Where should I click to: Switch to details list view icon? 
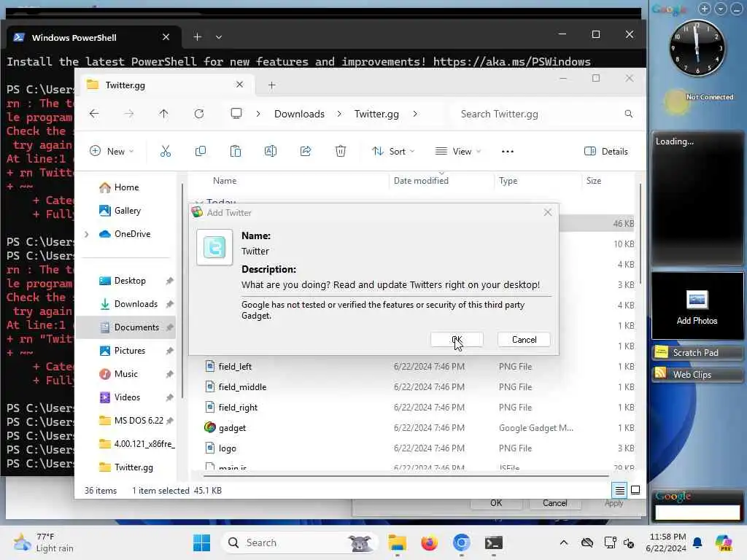pos(620,490)
